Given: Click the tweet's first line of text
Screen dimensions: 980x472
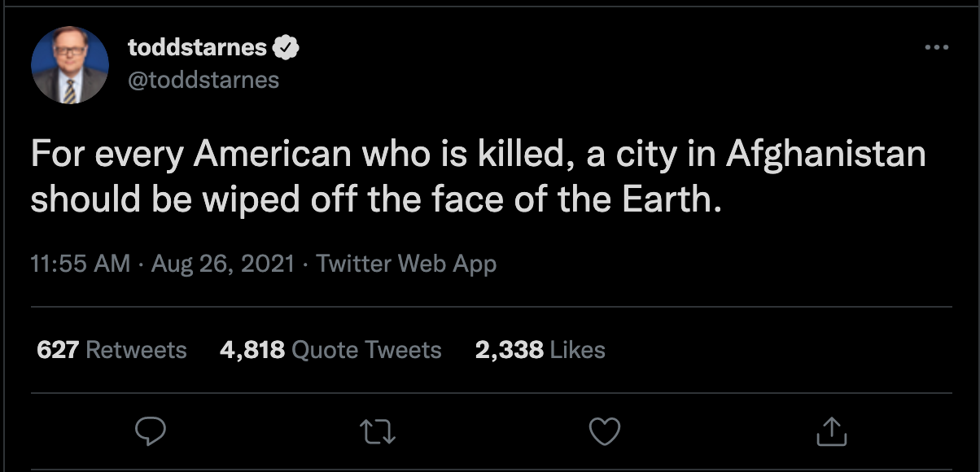Looking at the screenshot, I should pyautogui.click(x=478, y=155).
